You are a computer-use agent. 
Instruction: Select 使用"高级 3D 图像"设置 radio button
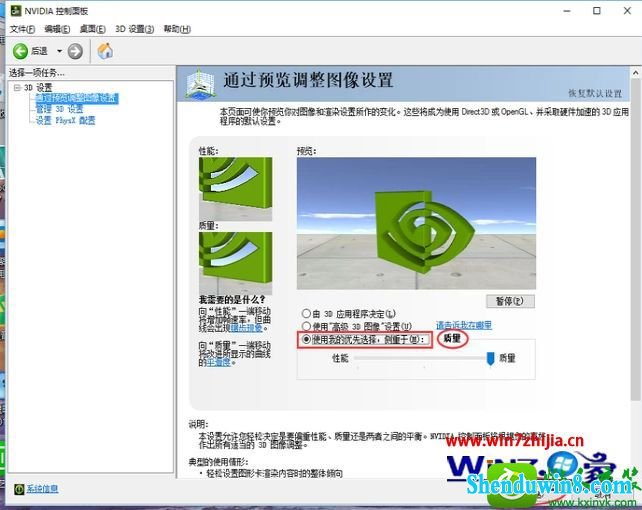pyautogui.click(x=306, y=326)
